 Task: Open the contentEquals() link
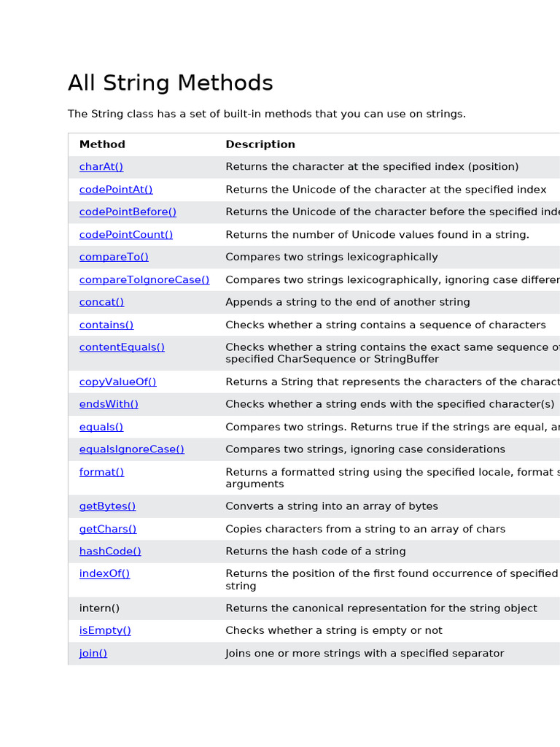click(x=122, y=347)
